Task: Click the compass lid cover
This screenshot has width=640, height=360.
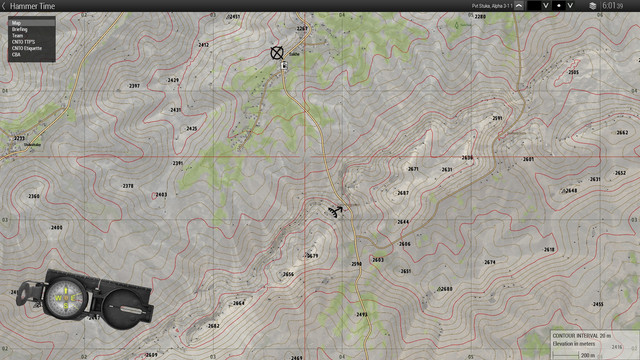Action: pos(126,309)
